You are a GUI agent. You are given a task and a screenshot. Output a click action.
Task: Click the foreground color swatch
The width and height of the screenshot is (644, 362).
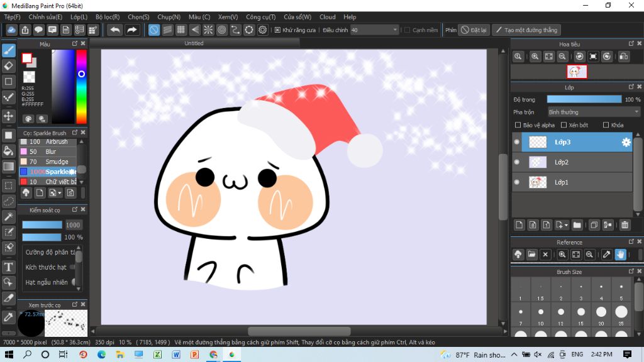click(27, 58)
